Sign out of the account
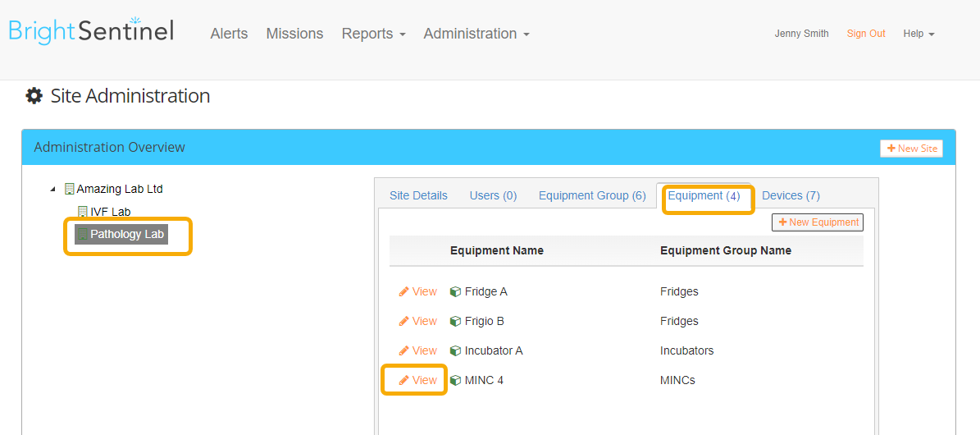This screenshot has height=435, width=980. click(866, 34)
